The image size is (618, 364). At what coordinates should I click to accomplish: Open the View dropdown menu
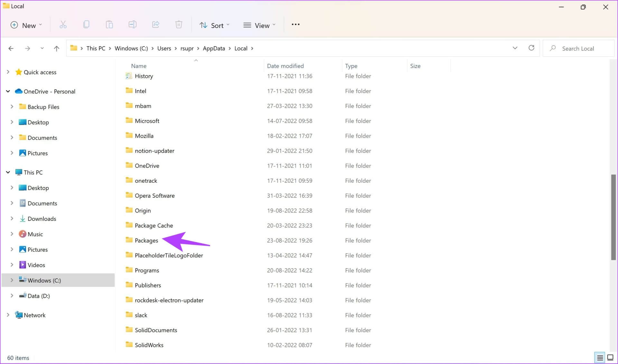(259, 25)
